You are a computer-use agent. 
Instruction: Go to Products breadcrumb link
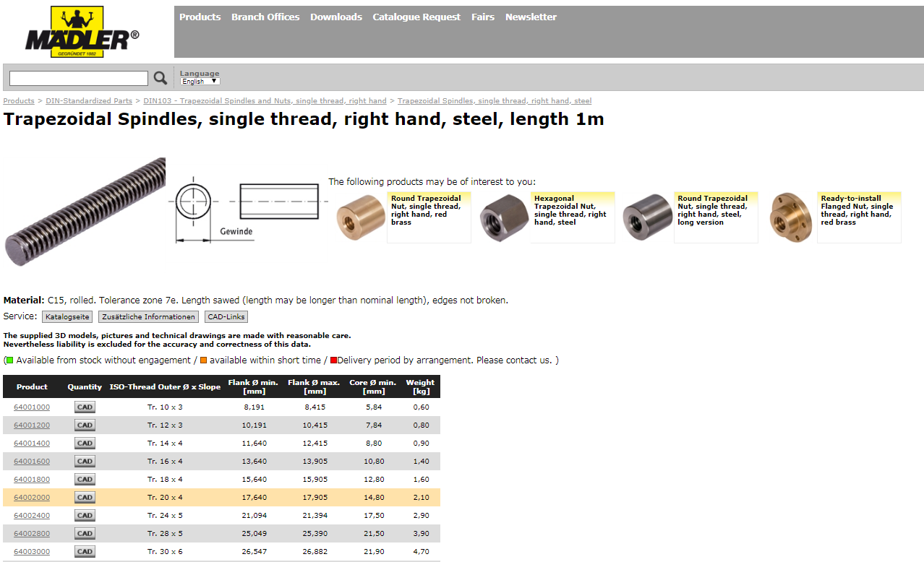coord(19,100)
